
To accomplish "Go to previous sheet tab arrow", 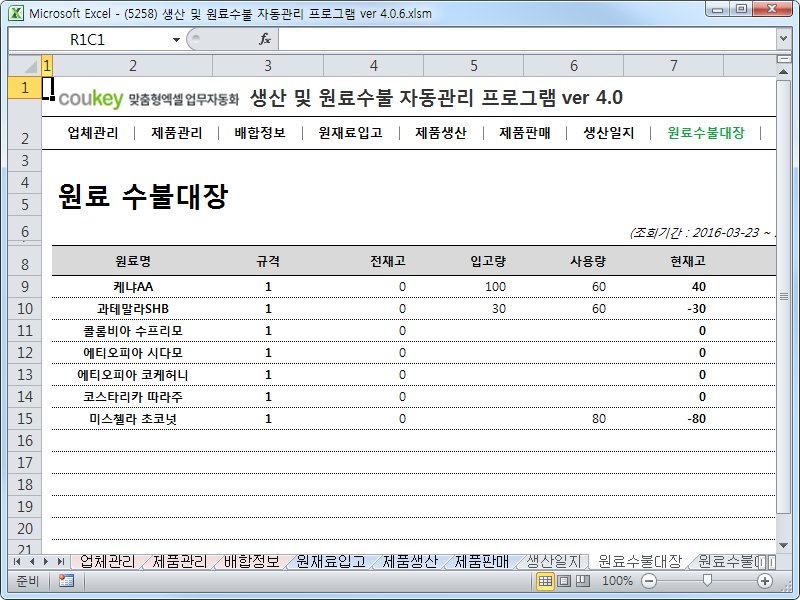I will 32,562.
